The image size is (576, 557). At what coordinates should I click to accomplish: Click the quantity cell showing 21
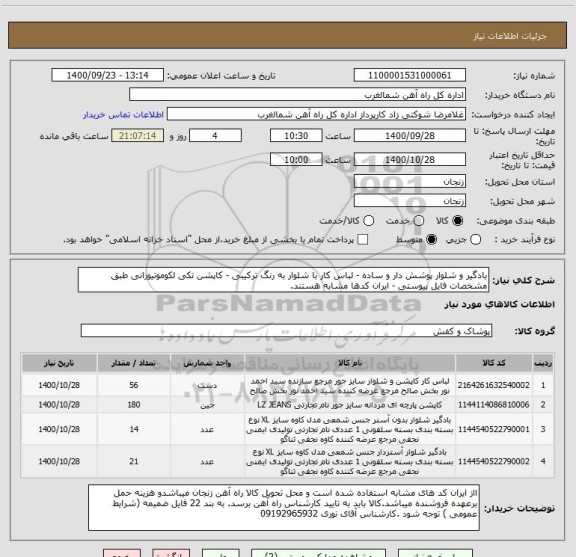pos(133,461)
